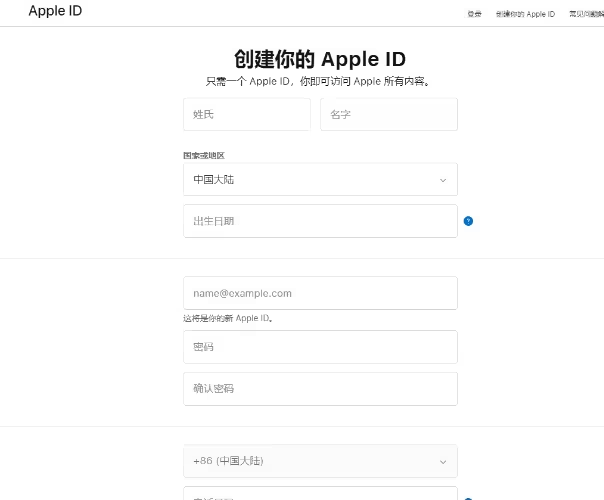This screenshot has width=604, height=500.
Task: Focus the 确认密码 confirm password field
Action: click(x=320, y=389)
